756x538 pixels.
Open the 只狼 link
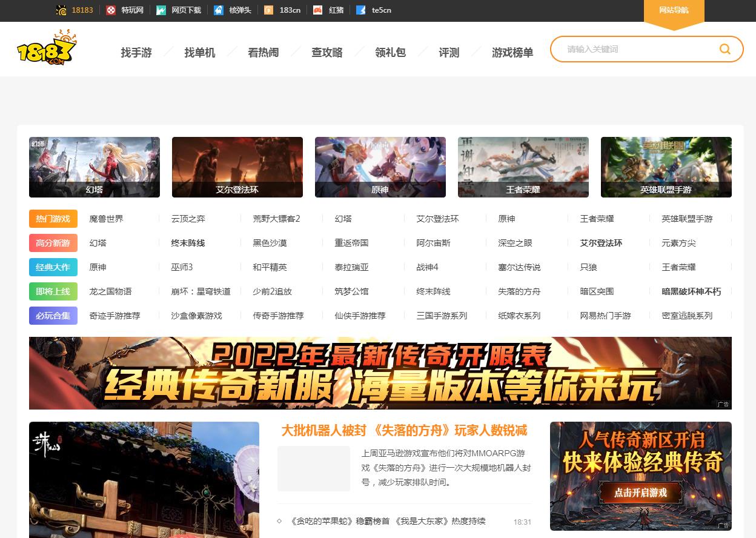point(589,267)
